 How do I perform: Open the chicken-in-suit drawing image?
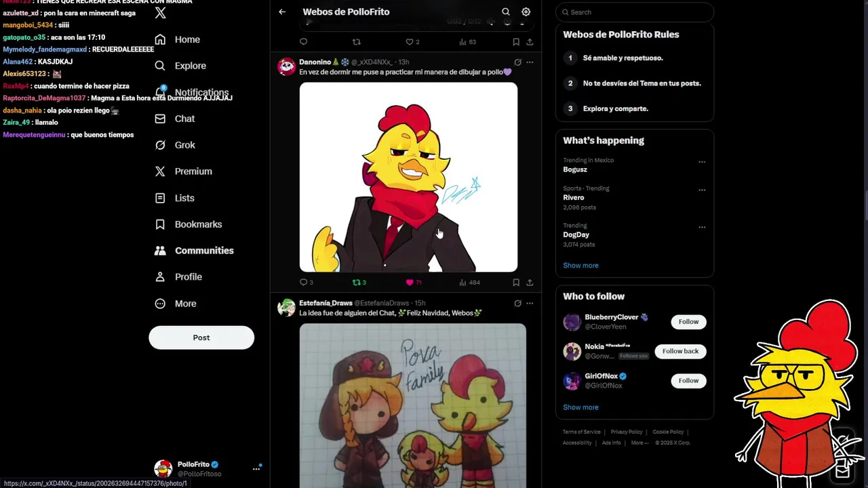tap(408, 177)
